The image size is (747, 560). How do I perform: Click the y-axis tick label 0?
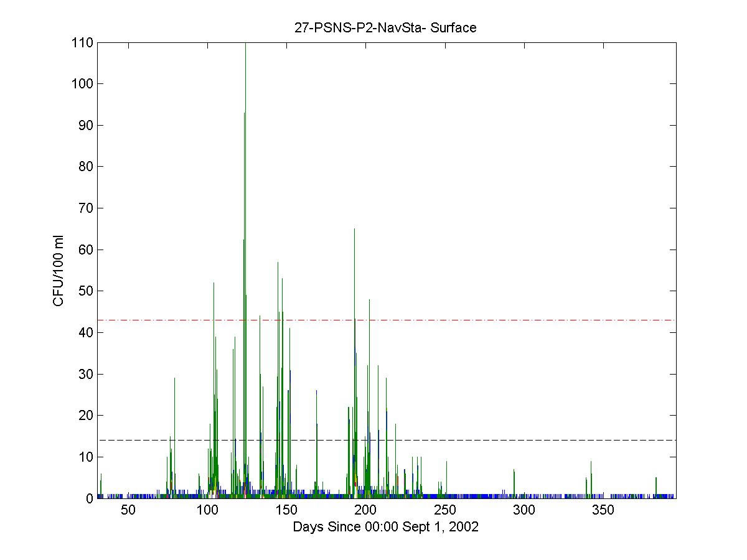pos(89,498)
